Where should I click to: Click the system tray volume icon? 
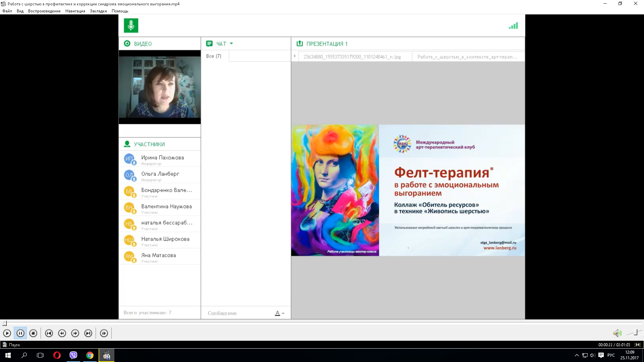tap(593, 355)
